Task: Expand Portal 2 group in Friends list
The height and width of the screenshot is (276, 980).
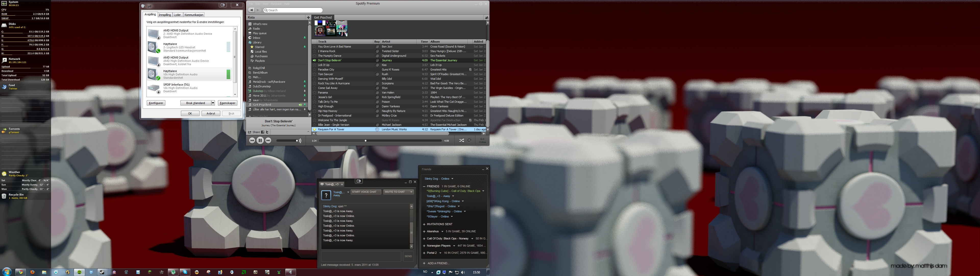Action: 424,253
